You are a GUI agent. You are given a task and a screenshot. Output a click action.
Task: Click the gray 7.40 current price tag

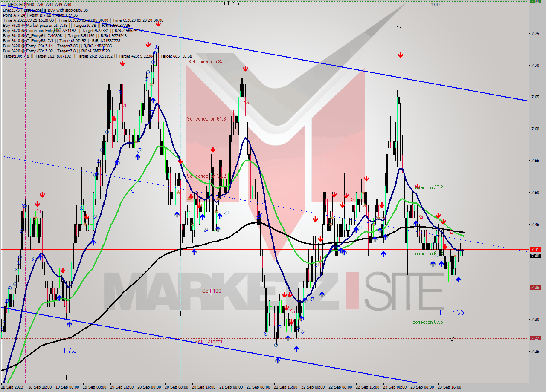[535, 256]
